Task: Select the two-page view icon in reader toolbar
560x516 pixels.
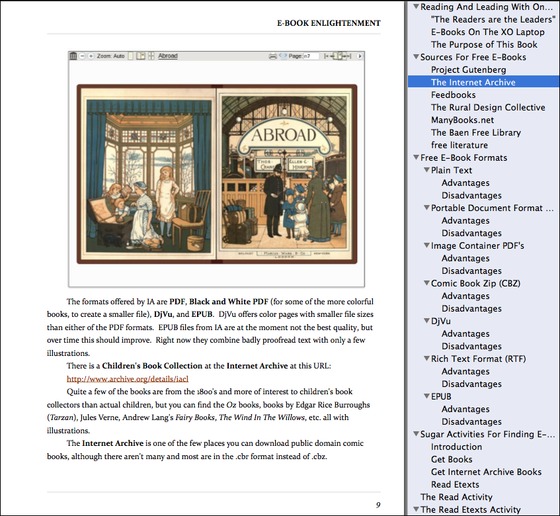Action: [x=141, y=56]
